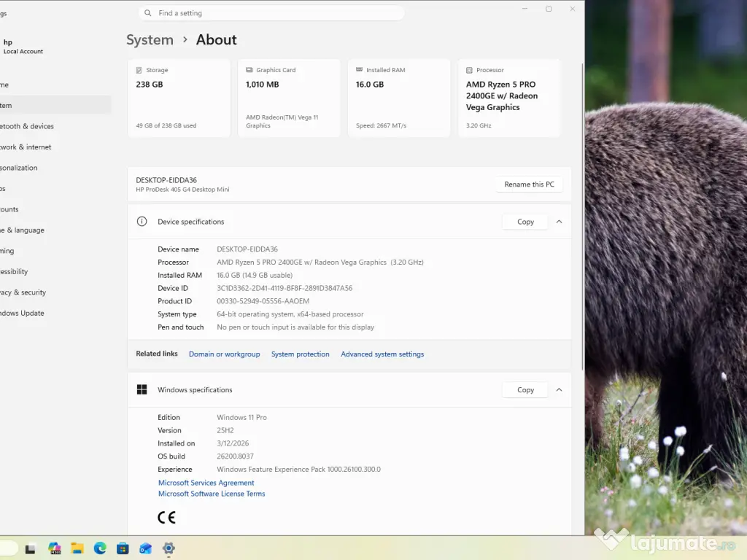The width and height of the screenshot is (747, 560).
Task: Copy the Device specifications
Action: click(x=525, y=222)
